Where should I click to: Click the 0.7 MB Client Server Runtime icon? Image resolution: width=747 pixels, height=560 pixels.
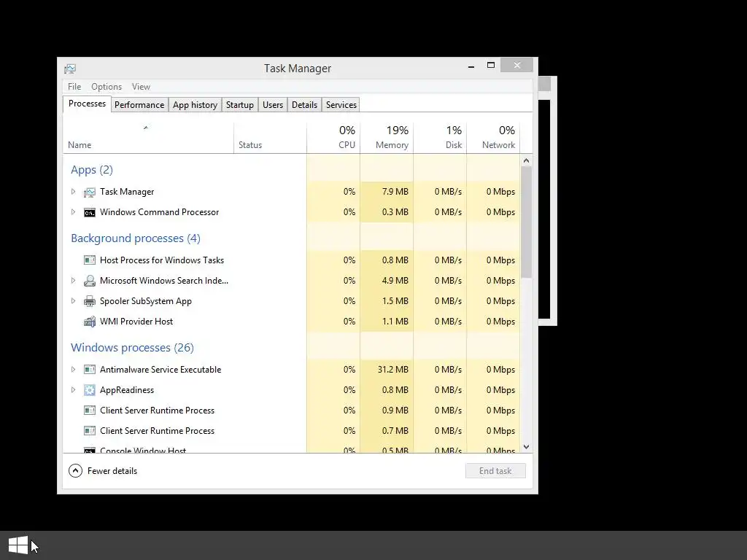coord(90,431)
